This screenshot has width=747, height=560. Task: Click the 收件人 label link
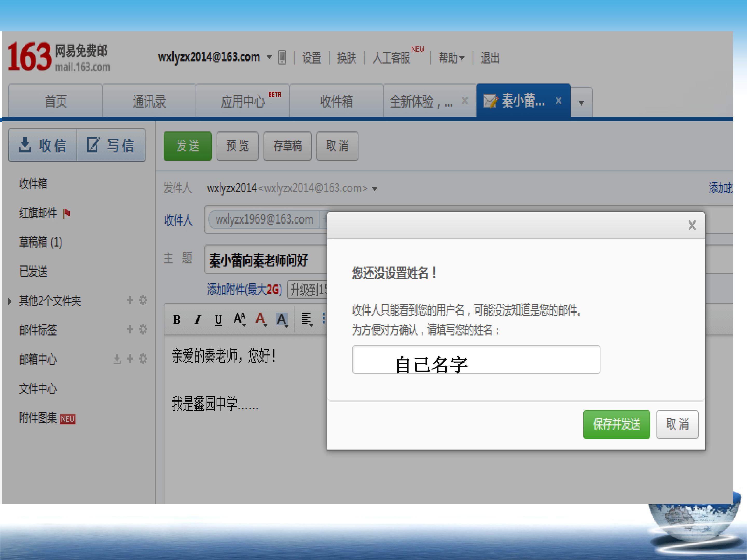coord(178,220)
